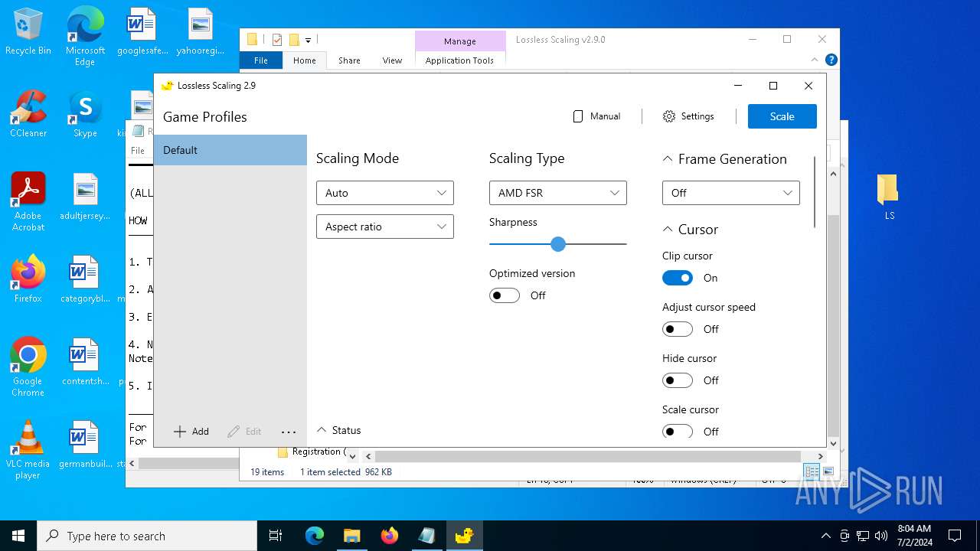Open Task View on taskbar
The width and height of the screenshot is (980, 551).
276,536
